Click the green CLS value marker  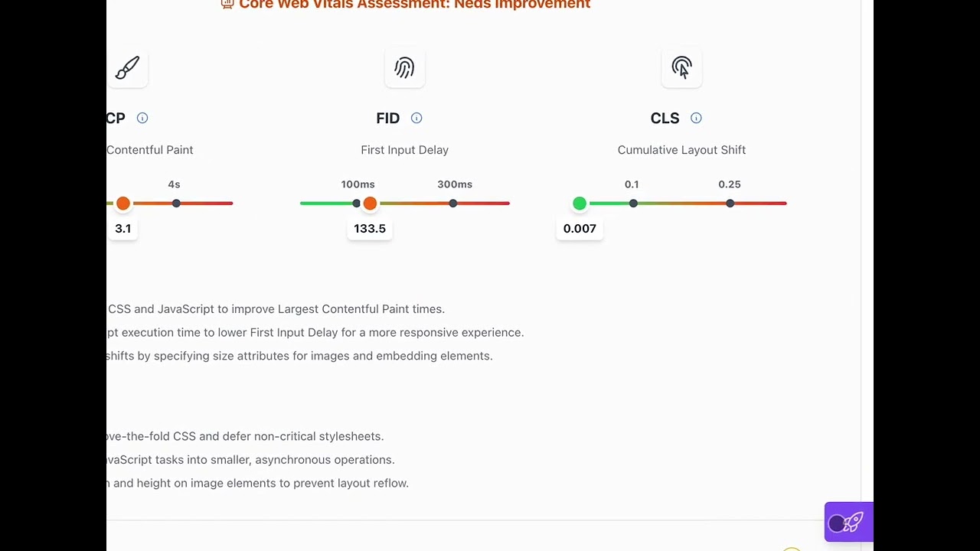580,204
